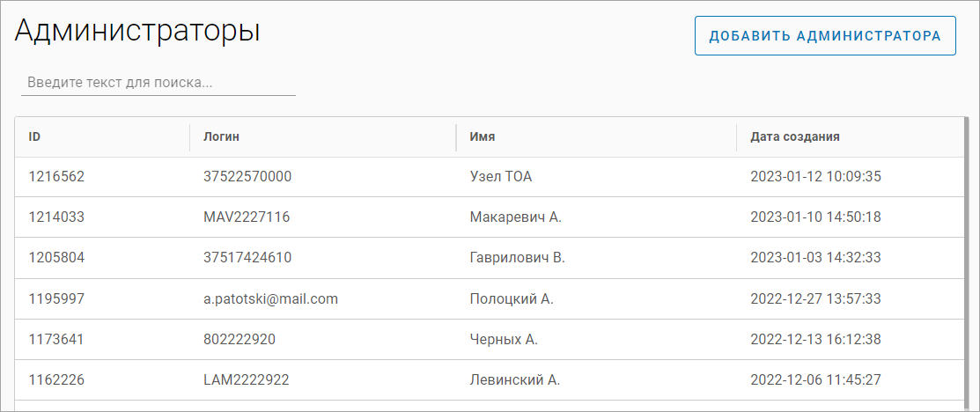
Task: Click the Администраторы page heading
Action: [137, 32]
